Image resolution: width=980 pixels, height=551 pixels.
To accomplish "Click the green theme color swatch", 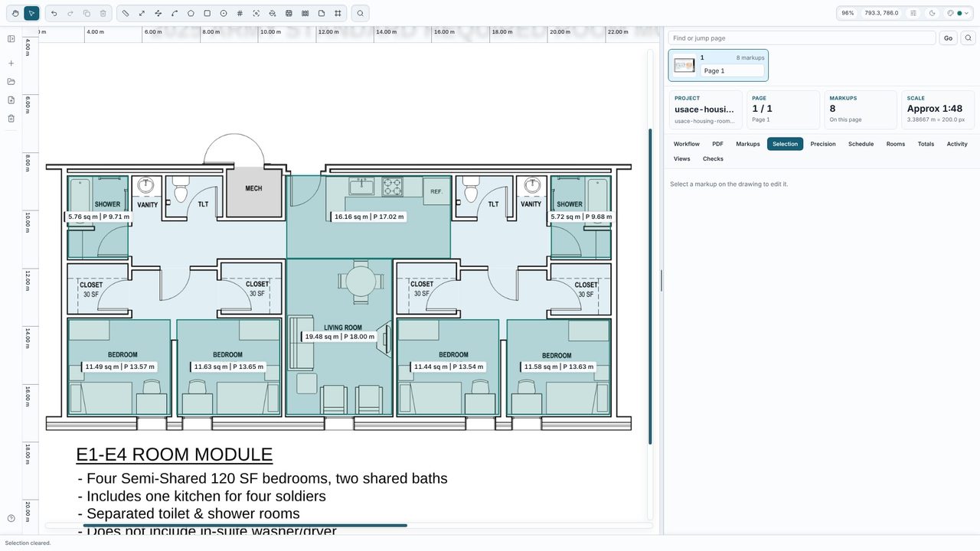I will (x=959, y=13).
